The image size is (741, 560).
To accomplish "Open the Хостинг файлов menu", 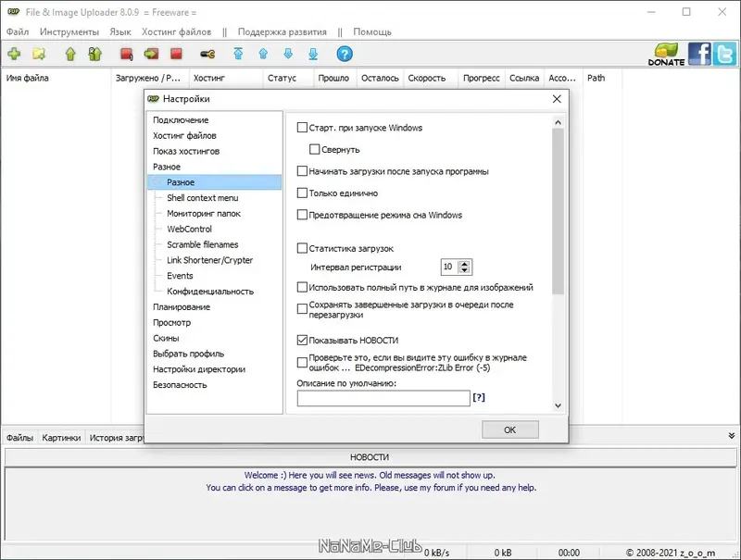I will point(176,31).
